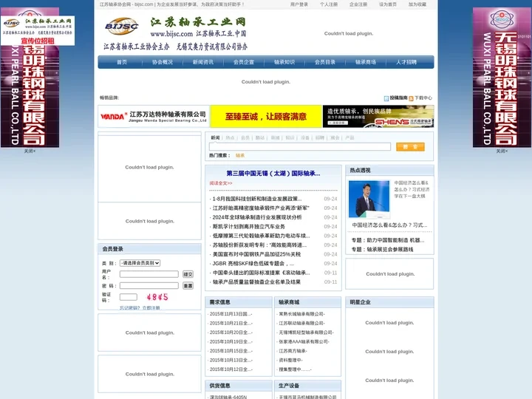
Task: Open 中国经济怎么看&怎么办 caption link
Action: (x=389, y=225)
